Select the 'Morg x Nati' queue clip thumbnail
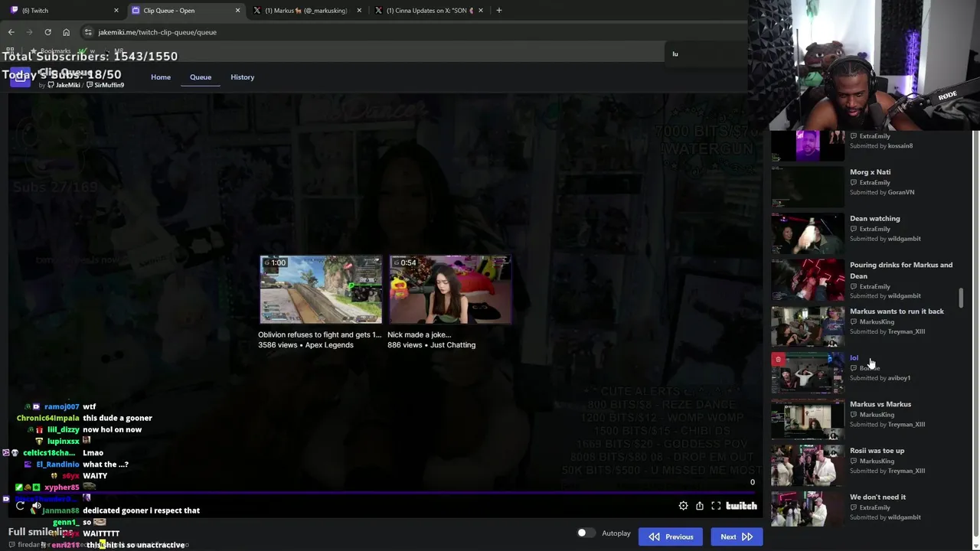The width and height of the screenshot is (980, 551). 808,187
